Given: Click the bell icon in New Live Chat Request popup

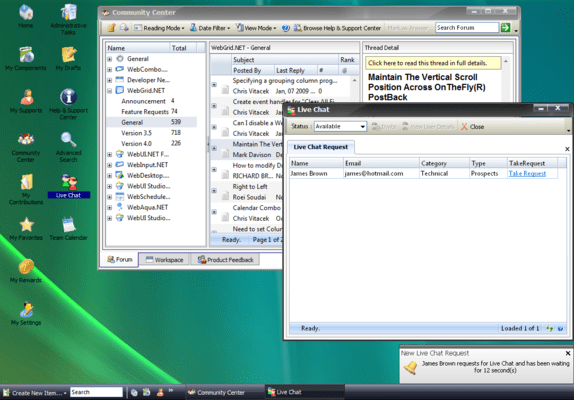Looking at the screenshot, I should click(411, 367).
